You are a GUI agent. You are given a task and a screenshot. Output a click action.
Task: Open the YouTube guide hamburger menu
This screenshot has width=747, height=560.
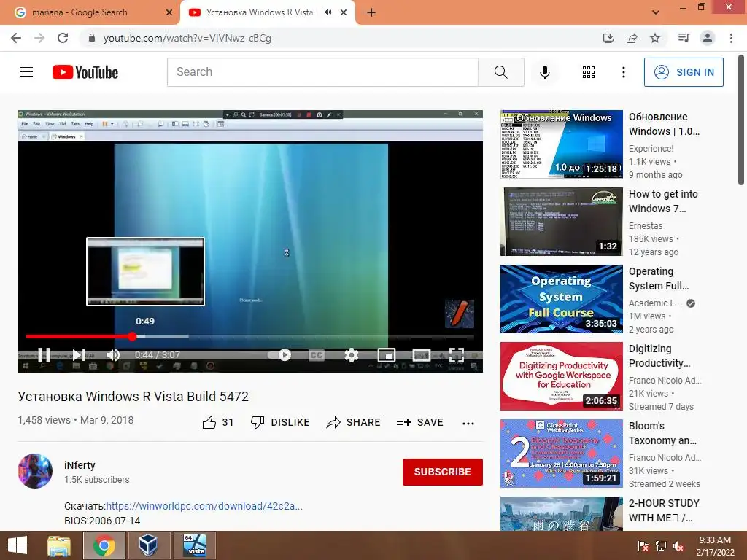point(26,72)
